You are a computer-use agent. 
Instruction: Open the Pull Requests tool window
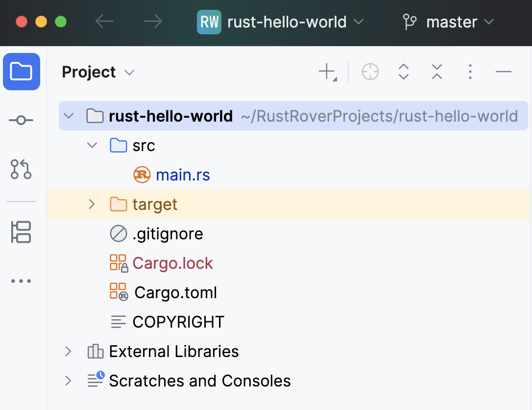click(x=21, y=170)
